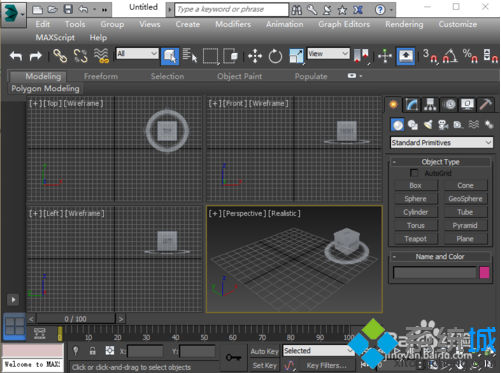
Task: Open the Graph Editors menu
Action: click(344, 24)
